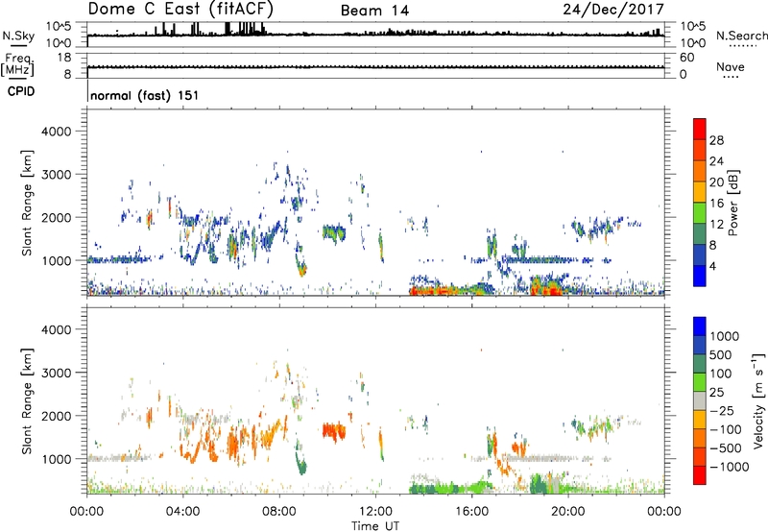Click the '60' Nave axis tick
The width and height of the screenshot is (768, 532).
coord(686,58)
